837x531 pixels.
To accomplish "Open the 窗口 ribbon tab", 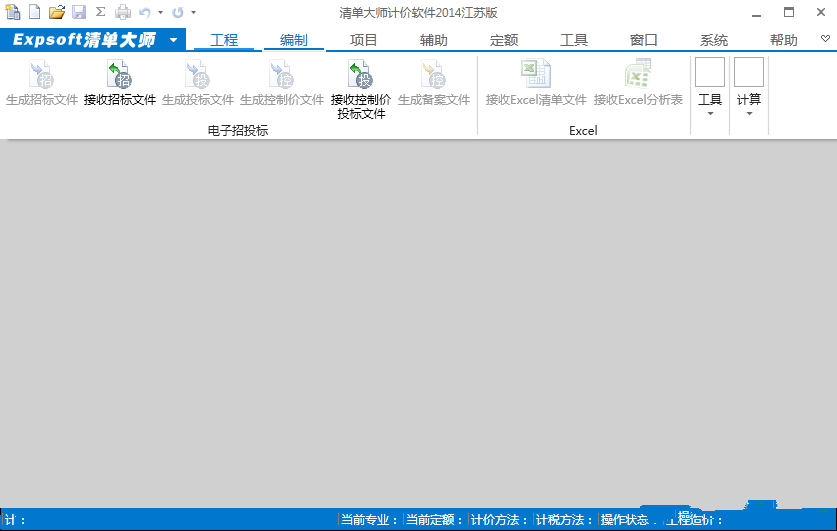I will [644, 40].
